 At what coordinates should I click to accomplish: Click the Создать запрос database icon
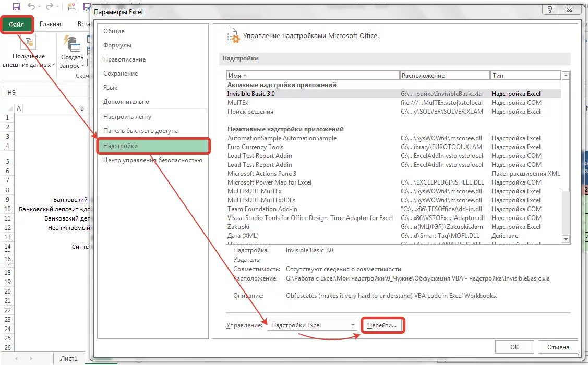click(x=72, y=43)
